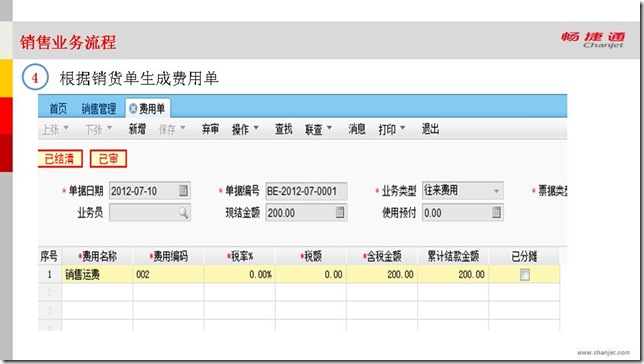Click the 税额 column header
644x364 pixels.
(311, 256)
